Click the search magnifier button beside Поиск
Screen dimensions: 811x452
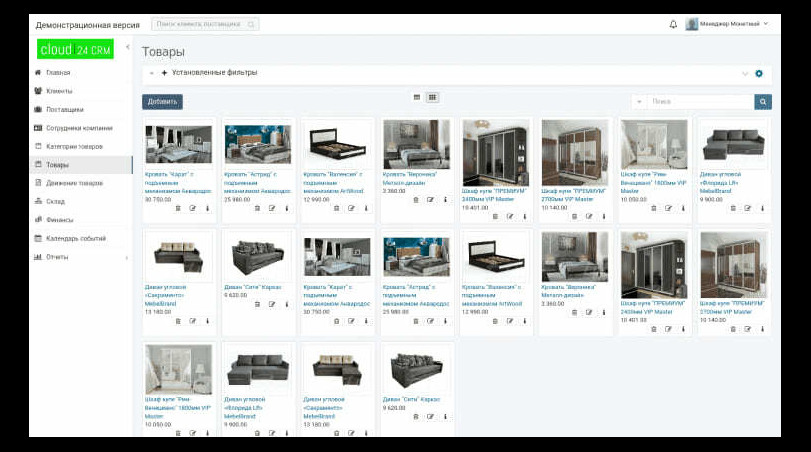tap(763, 102)
